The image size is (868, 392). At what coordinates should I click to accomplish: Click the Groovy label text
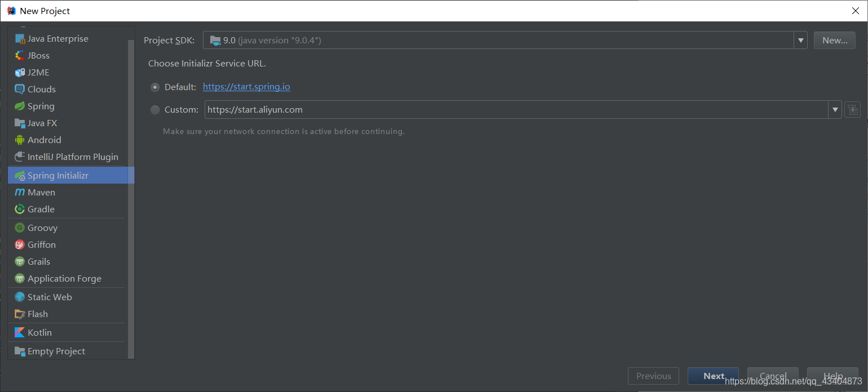[43, 228]
